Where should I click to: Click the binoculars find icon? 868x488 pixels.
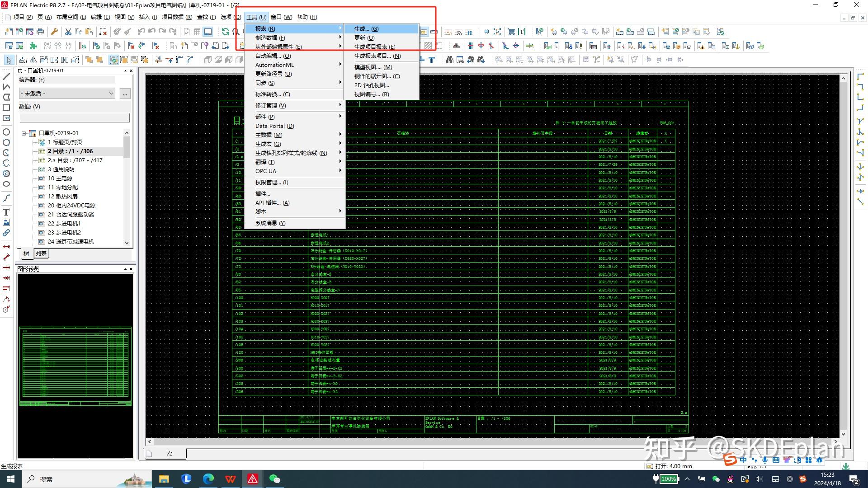coord(449,60)
